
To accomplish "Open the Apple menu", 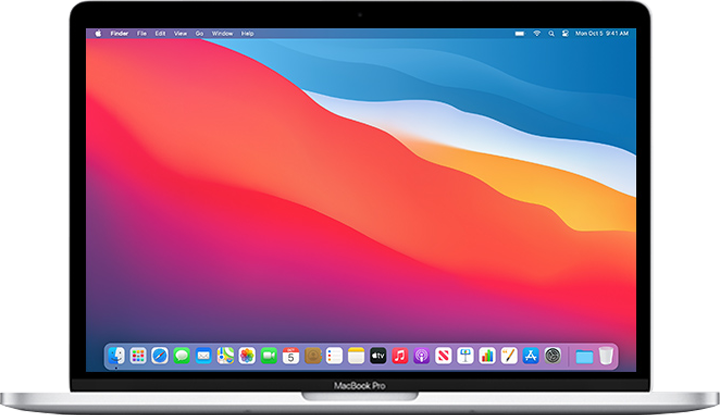I will point(98,33).
